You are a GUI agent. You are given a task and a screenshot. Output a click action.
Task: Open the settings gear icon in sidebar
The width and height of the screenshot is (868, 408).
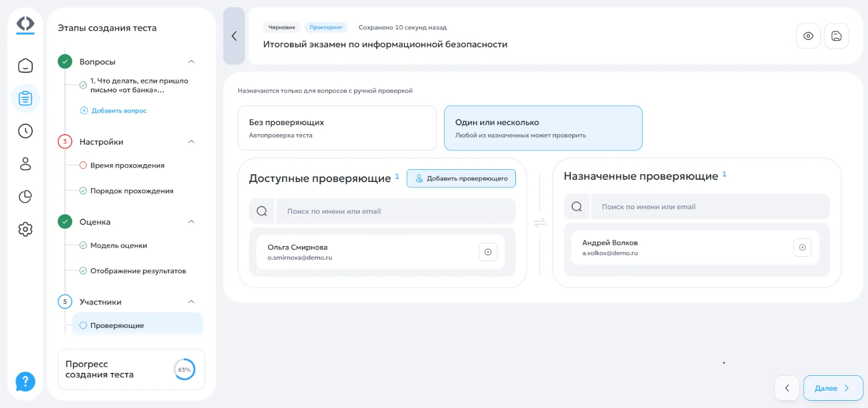coord(26,229)
